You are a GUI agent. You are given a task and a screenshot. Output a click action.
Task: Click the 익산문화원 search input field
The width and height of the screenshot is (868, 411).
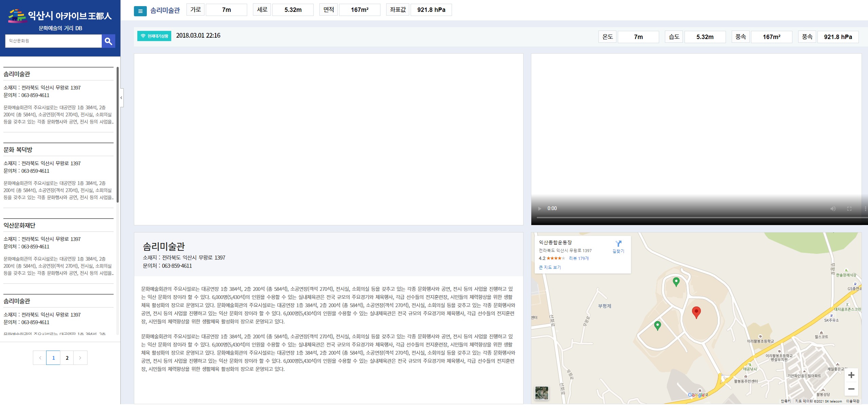[x=53, y=41]
